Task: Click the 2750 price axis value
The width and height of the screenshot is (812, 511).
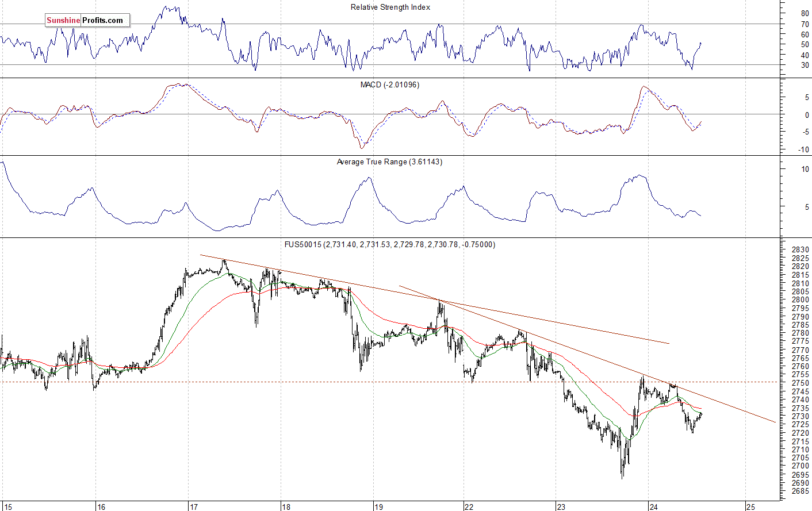Action: [800, 383]
